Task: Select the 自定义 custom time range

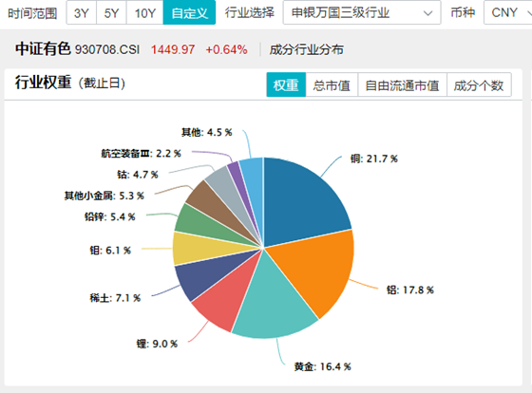Action: 189,13
